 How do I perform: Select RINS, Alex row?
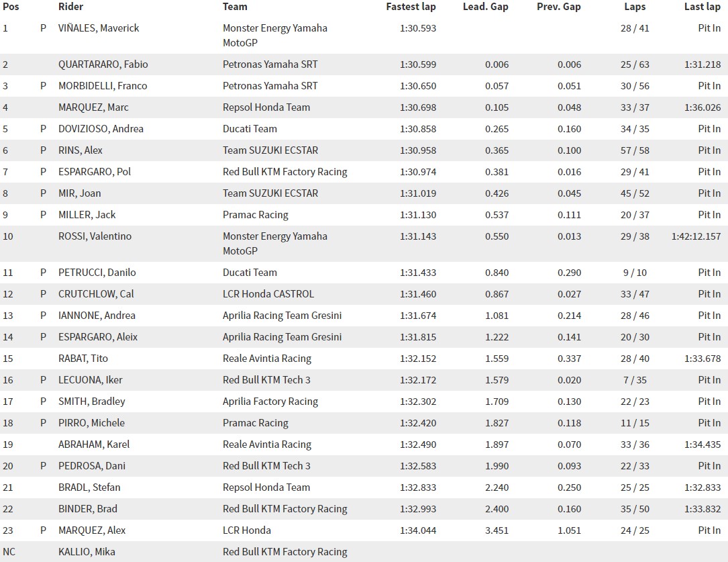tap(364, 150)
